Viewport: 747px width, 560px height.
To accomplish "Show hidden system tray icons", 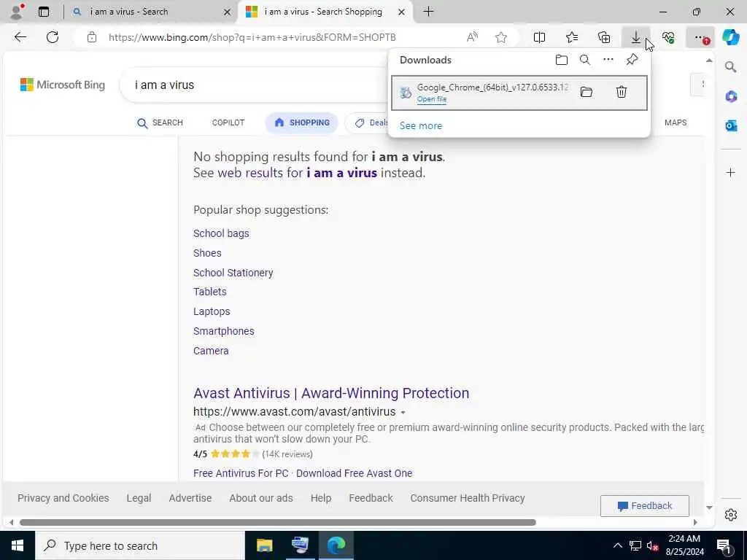I will point(617,545).
